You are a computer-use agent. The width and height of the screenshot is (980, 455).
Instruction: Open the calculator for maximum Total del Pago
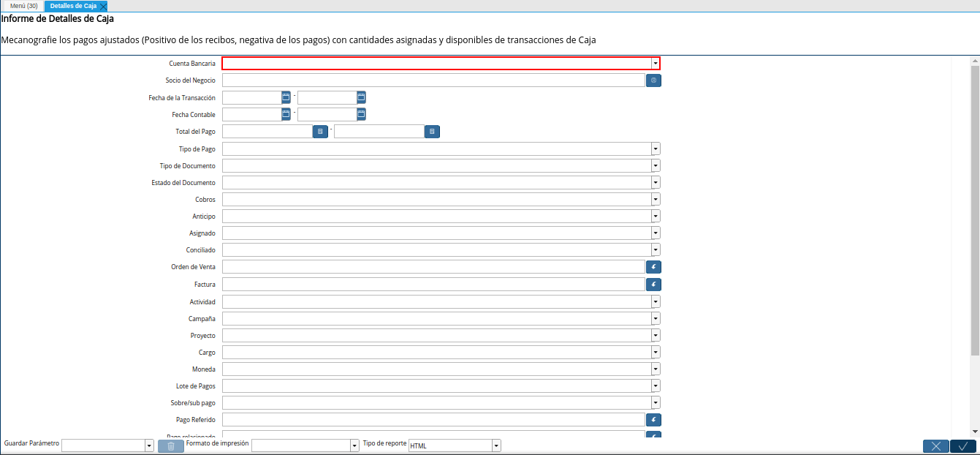431,131
